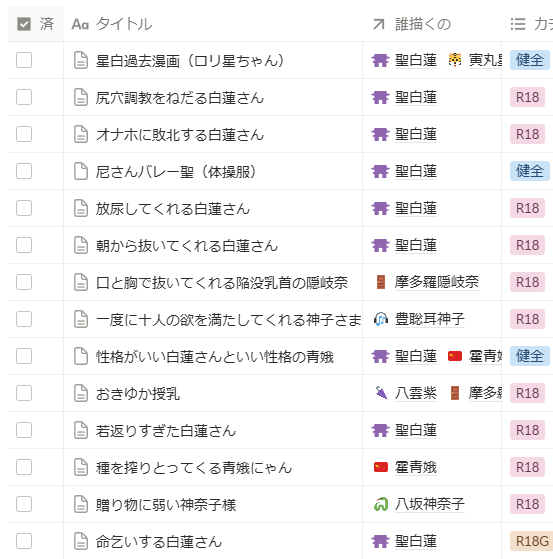The image size is (553, 559).
Task: Open the 健全 category tag in the 尼さんバレー聖 row
Action: [529, 171]
